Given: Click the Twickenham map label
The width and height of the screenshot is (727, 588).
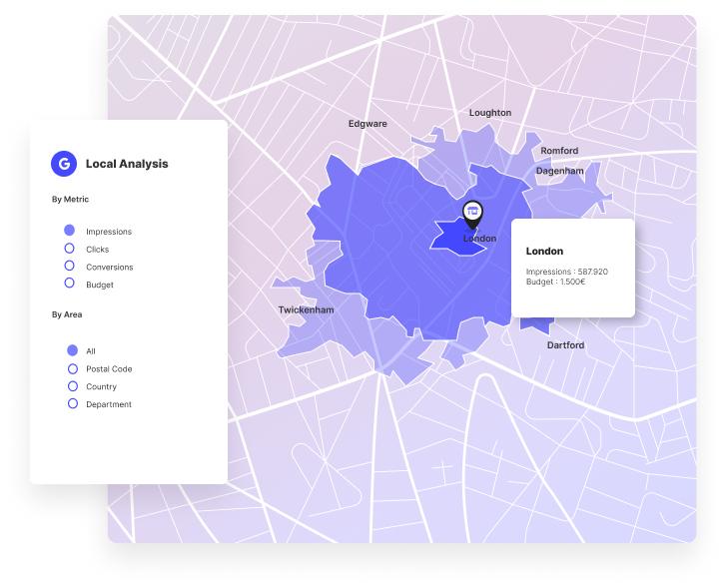Looking at the screenshot, I should (306, 310).
